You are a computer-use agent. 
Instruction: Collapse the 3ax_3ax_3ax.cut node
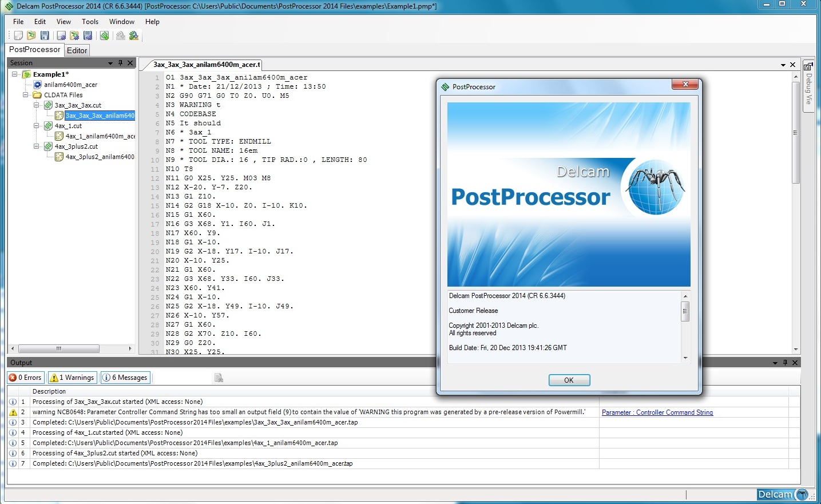click(37, 105)
